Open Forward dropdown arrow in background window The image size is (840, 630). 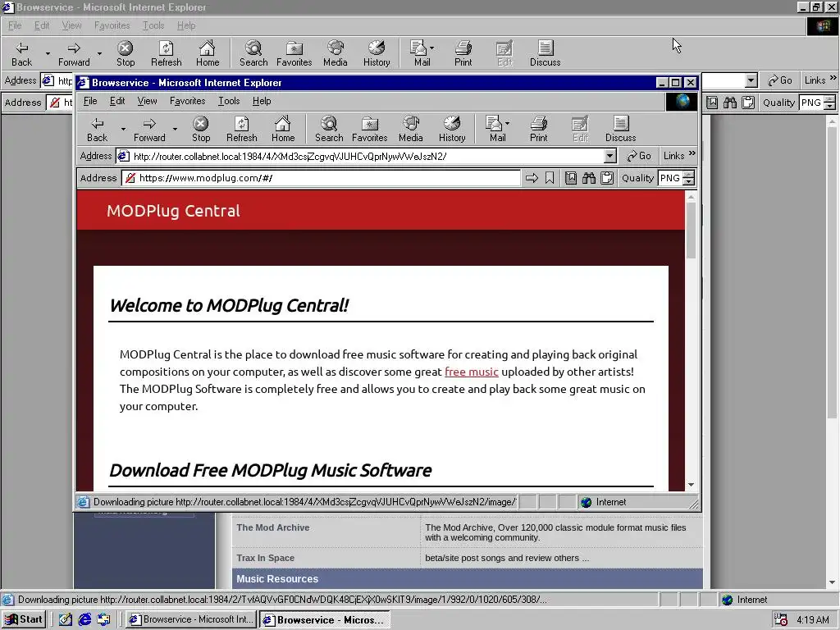pyautogui.click(x=99, y=53)
